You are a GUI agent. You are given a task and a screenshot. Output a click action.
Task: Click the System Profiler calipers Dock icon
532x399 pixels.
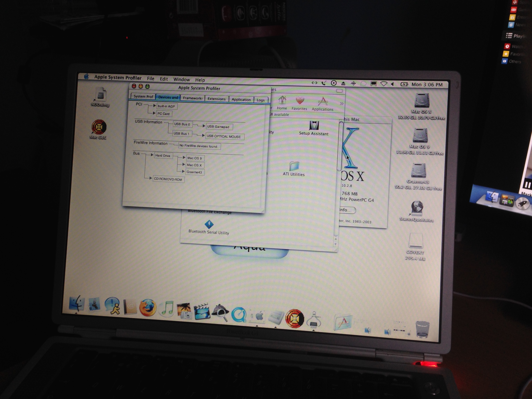pos(314,320)
